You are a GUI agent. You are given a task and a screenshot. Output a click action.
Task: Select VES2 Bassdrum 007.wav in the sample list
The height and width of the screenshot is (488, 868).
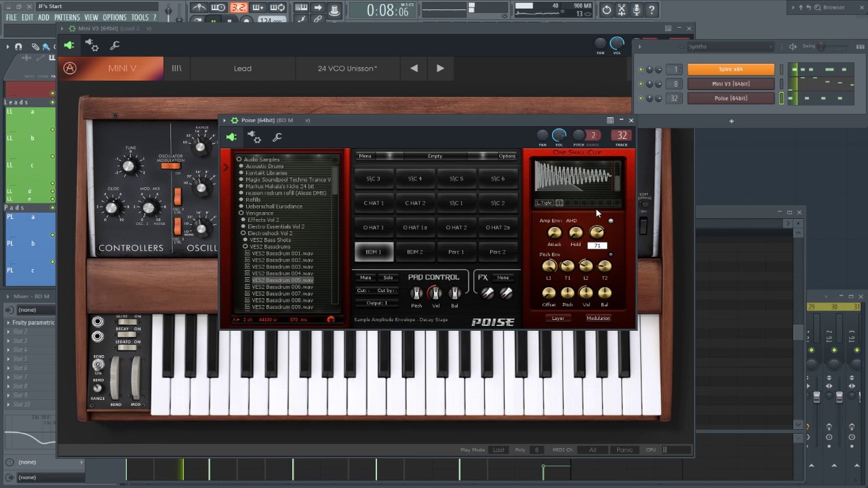(x=282, y=293)
